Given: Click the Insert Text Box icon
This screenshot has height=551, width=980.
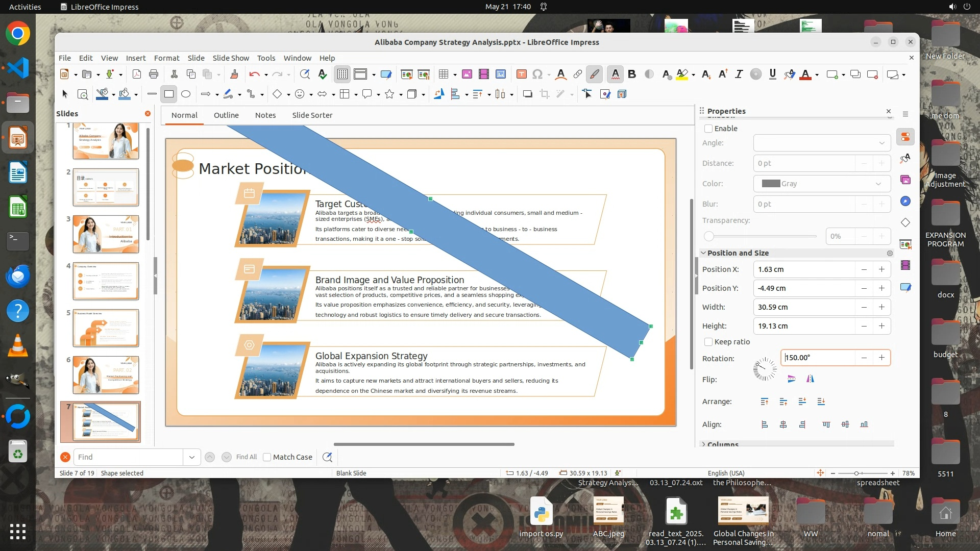Looking at the screenshot, I should click(x=521, y=74).
